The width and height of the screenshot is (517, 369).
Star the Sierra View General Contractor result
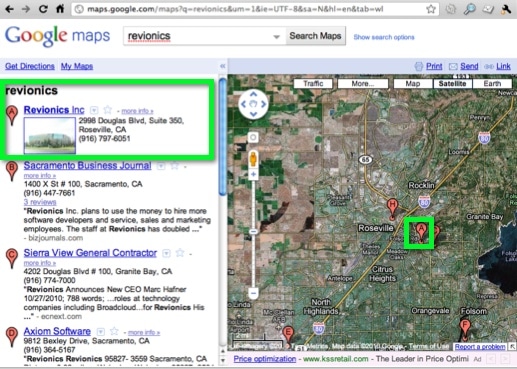coord(180,253)
